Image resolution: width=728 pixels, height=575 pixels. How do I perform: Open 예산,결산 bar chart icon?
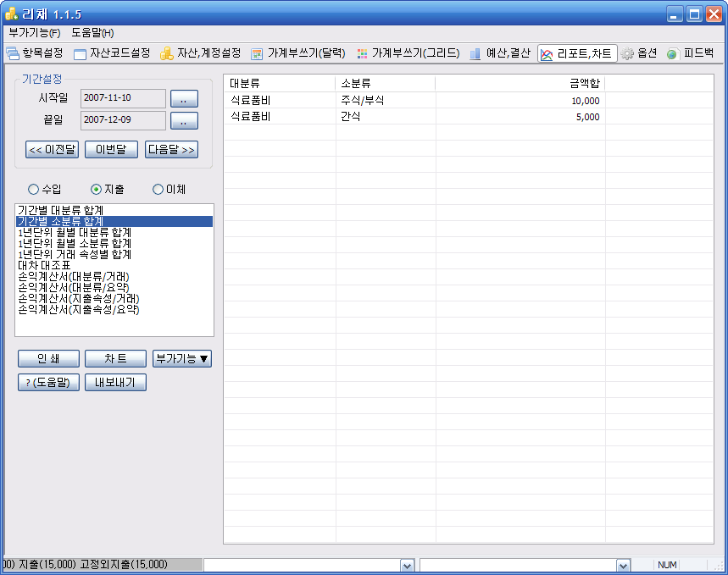coord(475,53)
